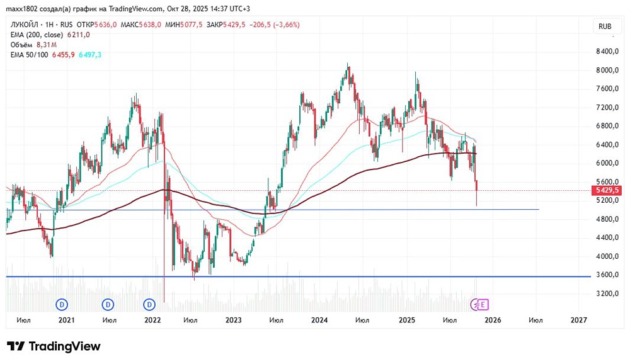Image resolution: width=630 pixels, height=364 pixels.
Task: Open the dividend marker above the 2022 label
Action: click(x=149, y=305)
